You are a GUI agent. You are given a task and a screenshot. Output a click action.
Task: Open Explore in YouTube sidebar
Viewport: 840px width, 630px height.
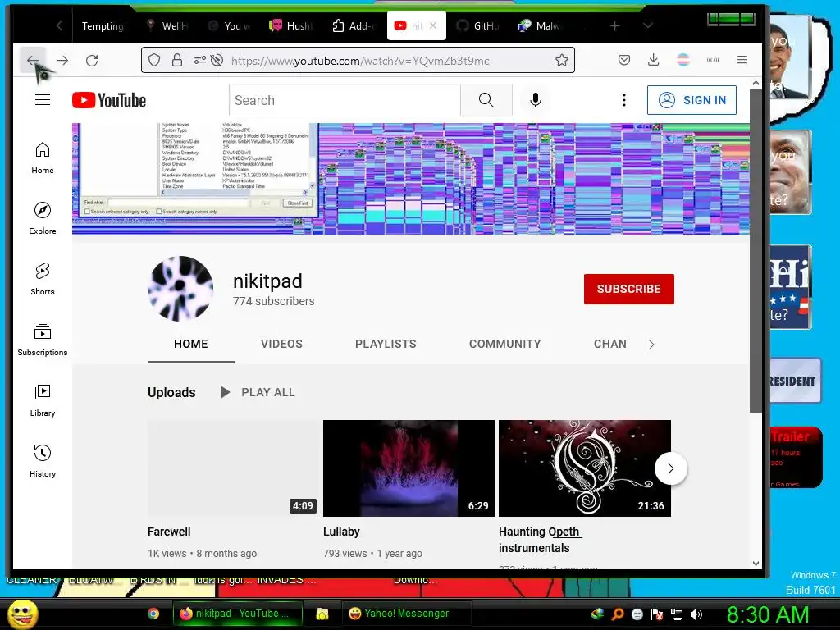point(43,218)
